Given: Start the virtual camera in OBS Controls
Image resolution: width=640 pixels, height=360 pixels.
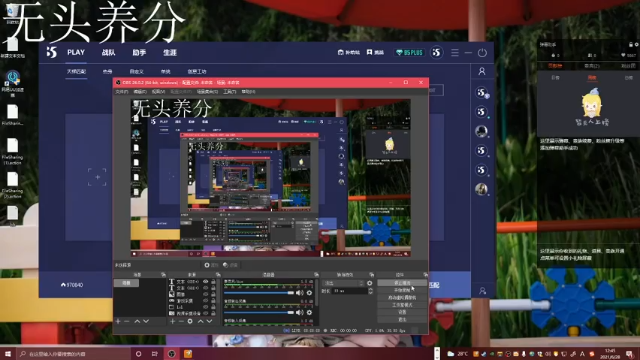Looking at the screenshot, I should pyautogui.click(x=402, y=298).
